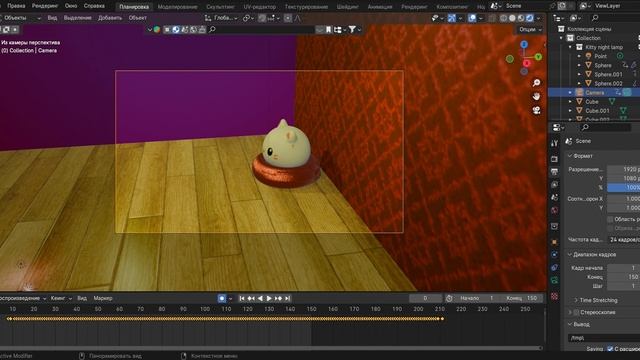The image size is (640, 360).
Task: Click the zoom magnifier viewport gizmo
Action: (536, 83)
